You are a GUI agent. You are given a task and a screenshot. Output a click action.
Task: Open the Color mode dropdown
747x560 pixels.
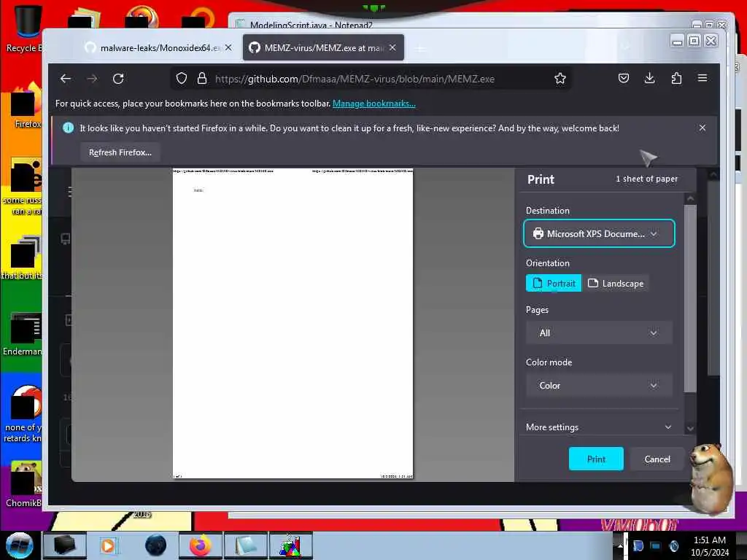point(599,385)
